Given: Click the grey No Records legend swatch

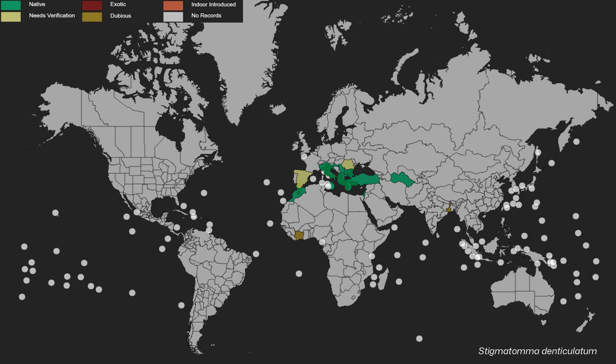Looking at the screenshot, I should click(x=173, y=17).
